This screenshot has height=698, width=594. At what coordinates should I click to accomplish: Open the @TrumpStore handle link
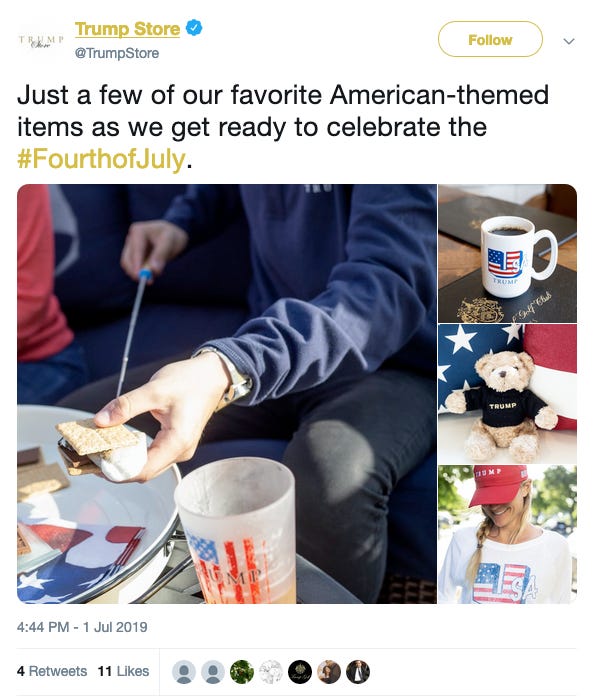click(117, 53)
